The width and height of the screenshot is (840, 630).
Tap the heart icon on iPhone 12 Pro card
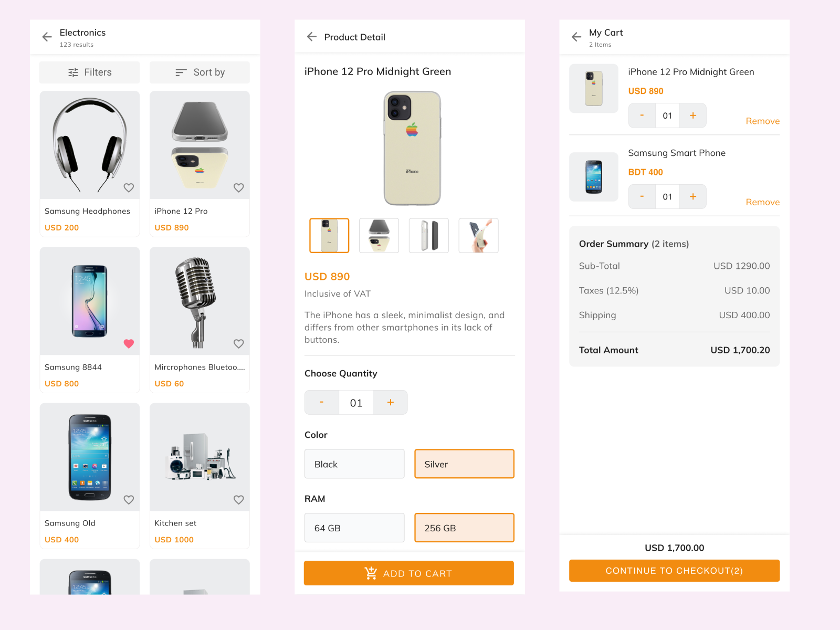coord(239,187)
